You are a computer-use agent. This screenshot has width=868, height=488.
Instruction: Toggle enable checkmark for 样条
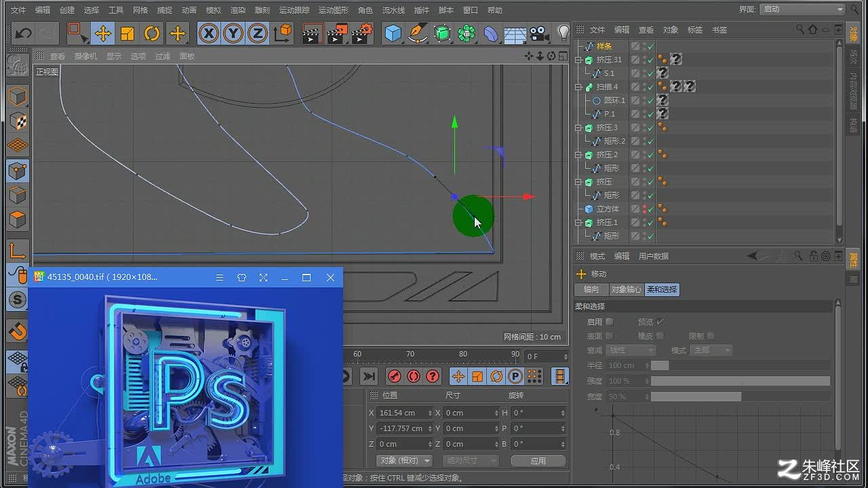click(651, 46)
